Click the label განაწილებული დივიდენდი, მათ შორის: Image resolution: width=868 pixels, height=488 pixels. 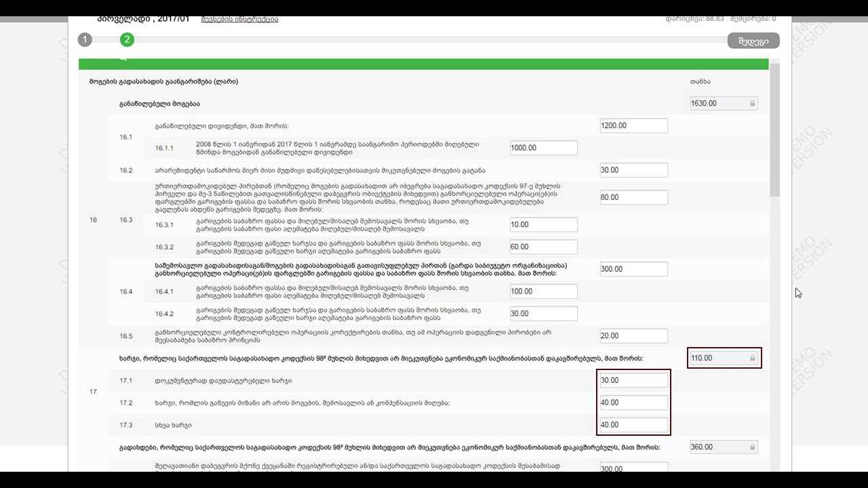222,126
